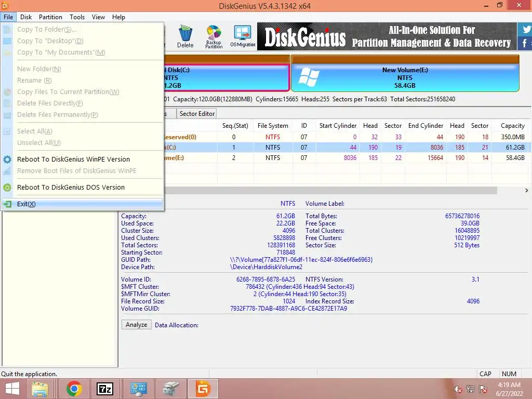Open the Action Center flag icon
The height and width of the screenshot is (399, 532).
[483, 389]
